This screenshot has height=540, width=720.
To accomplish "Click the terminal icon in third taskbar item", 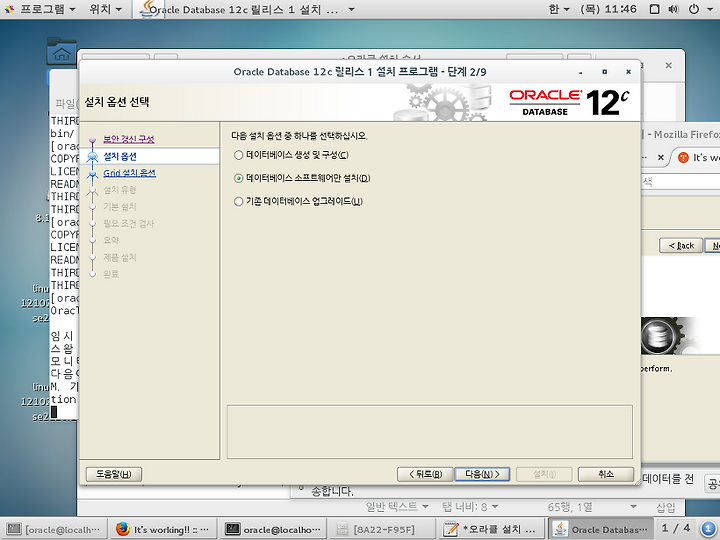I will (232, 529).
